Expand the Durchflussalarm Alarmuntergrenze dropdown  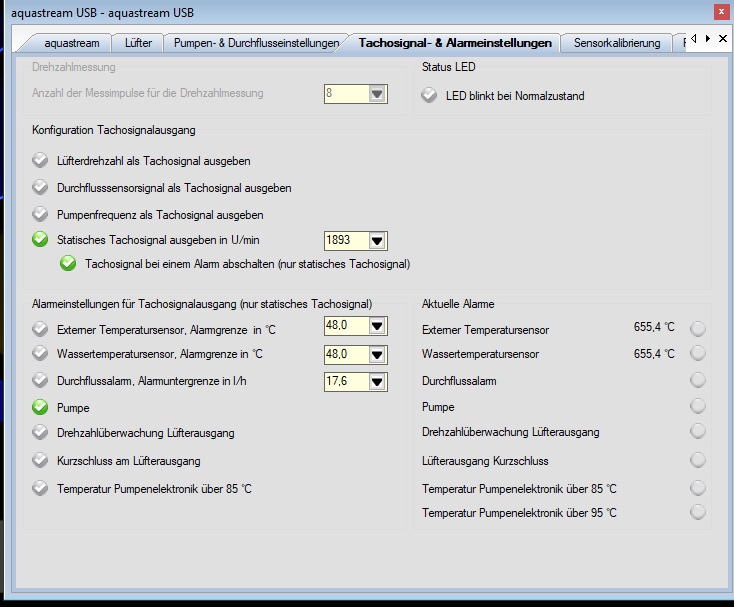[377, 382]
